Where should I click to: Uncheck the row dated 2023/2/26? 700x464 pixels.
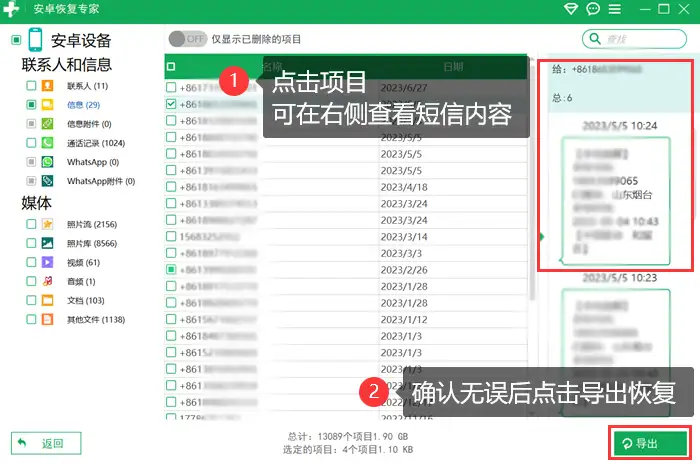tap(171, 269)
